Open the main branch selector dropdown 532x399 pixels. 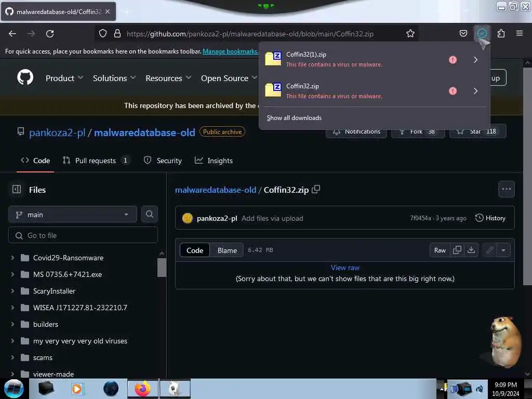tap(72, 215)
